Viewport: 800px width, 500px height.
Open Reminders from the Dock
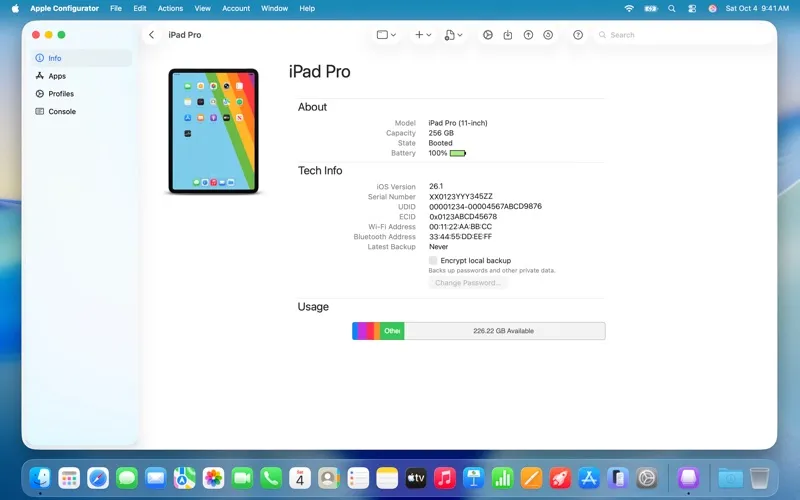tap(358, 478)
